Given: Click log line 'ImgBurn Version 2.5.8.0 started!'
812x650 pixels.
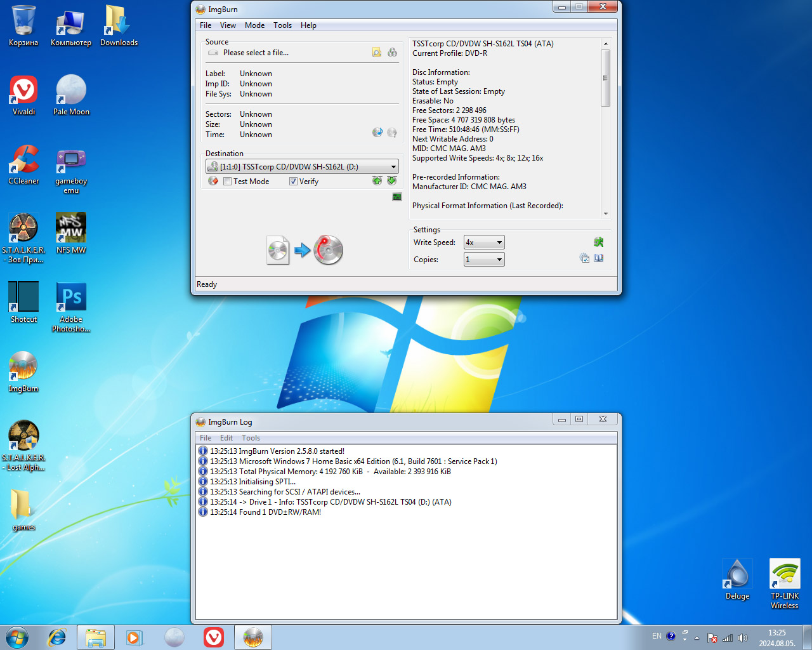Looking at the screenshot, I should coord(292,451).
